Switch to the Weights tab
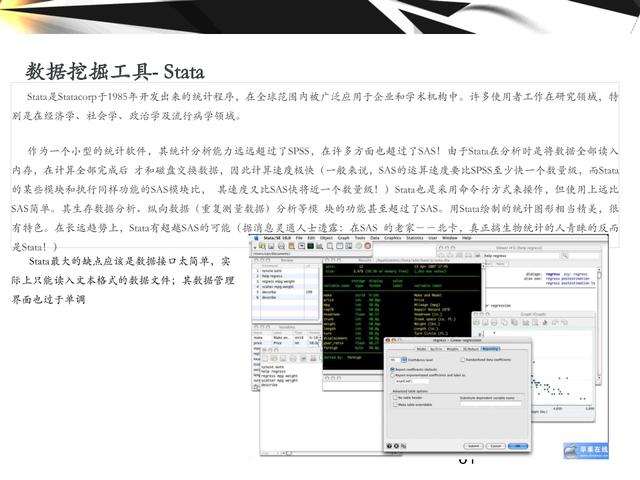 [453, 349]
